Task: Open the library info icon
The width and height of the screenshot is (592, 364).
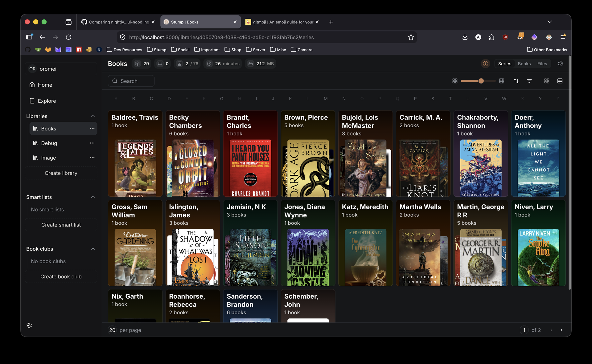Action: coord(485,64)
